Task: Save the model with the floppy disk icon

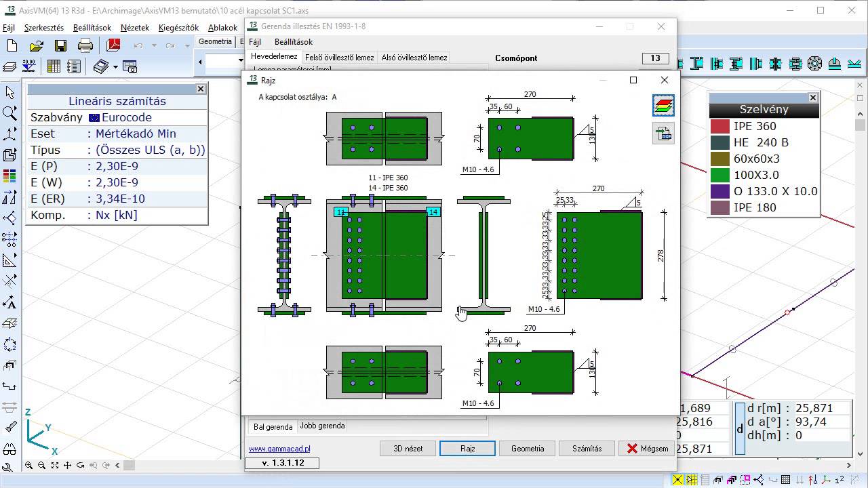Action: [60, 46]
